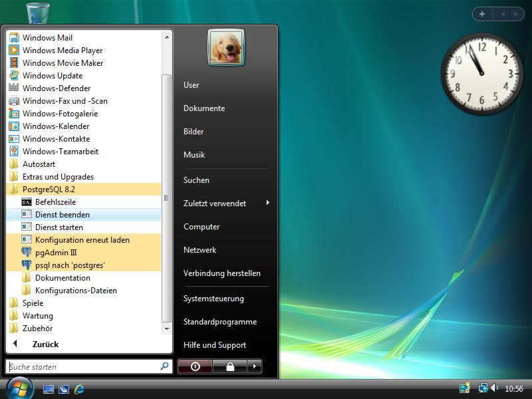Click the Show Desktop quick launch icon
This screenshot has width=532, height=399.
[x=48, y=389]
